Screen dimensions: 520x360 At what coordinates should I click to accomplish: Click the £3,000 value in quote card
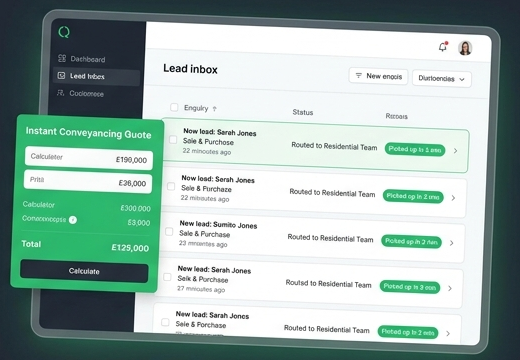click(139, 223)
